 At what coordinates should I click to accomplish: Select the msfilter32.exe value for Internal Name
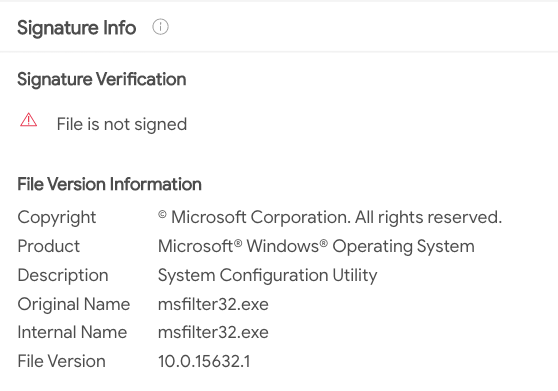(x=213, y=332)
